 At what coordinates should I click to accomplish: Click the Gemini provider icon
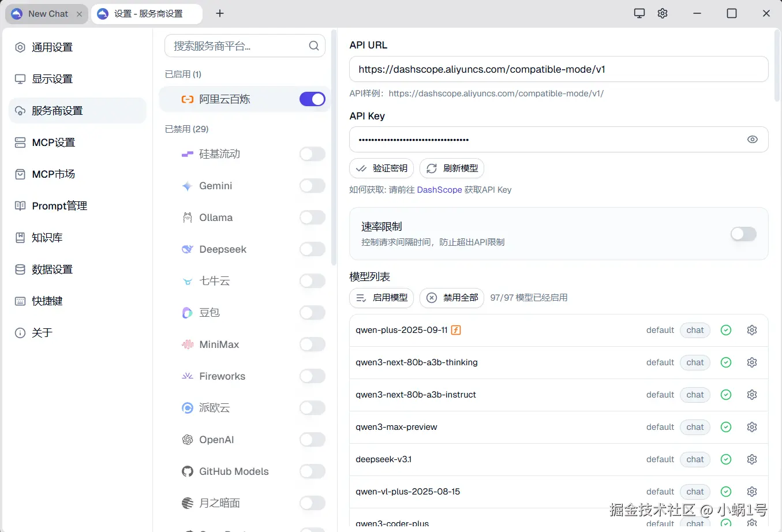pos(188,186)
